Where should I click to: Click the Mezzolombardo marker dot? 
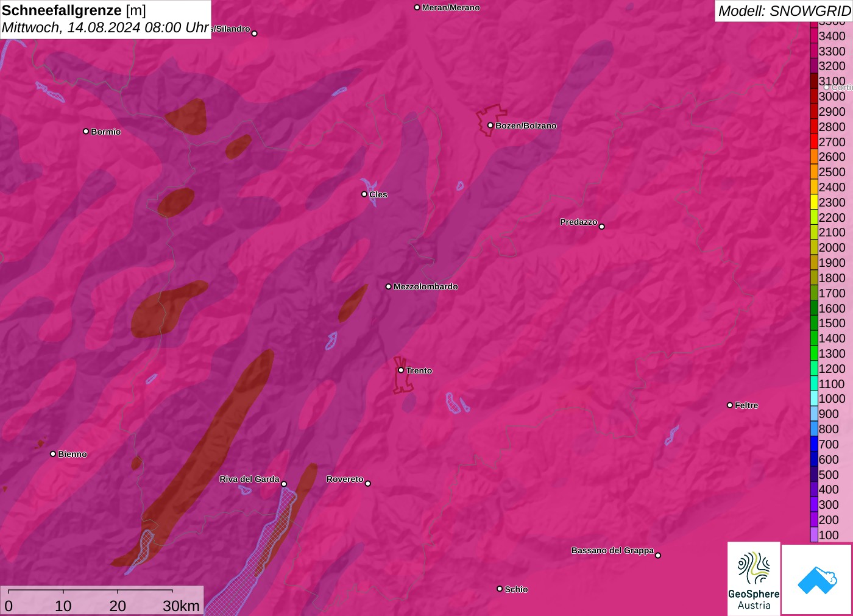tap(389, 286)
